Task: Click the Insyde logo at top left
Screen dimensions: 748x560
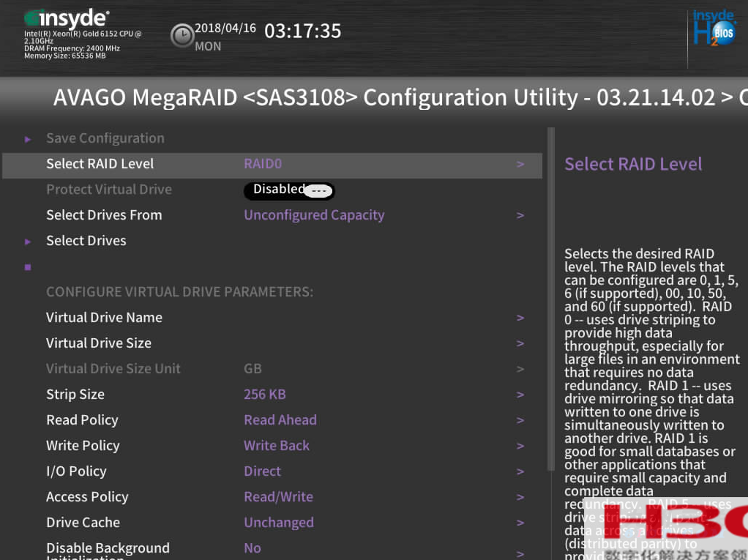Action: pos(67,18)
